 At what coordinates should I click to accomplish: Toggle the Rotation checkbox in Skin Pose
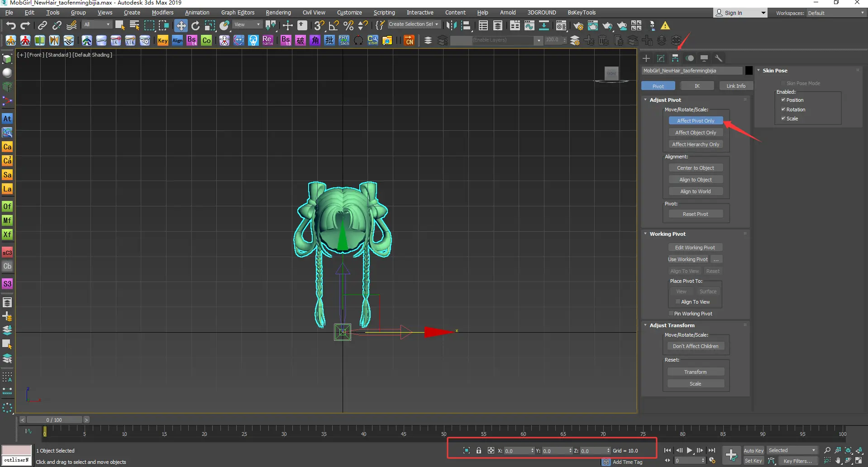[783, 110]
